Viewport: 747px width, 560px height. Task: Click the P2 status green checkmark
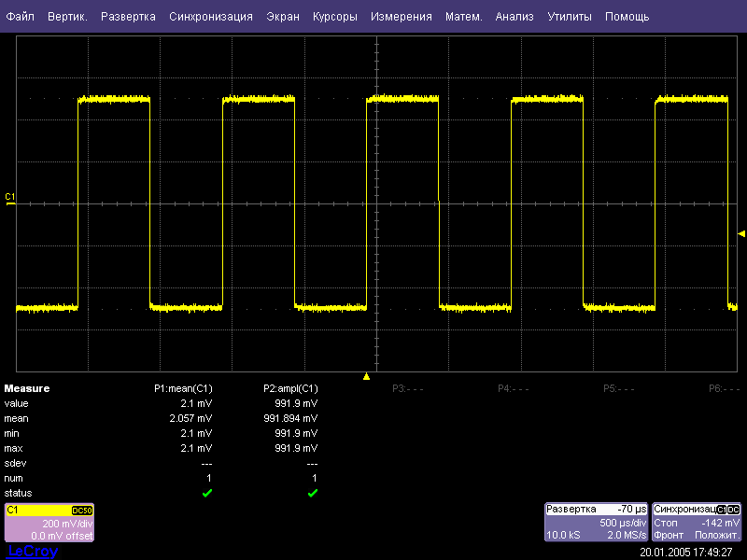click(x=313, y=493)
